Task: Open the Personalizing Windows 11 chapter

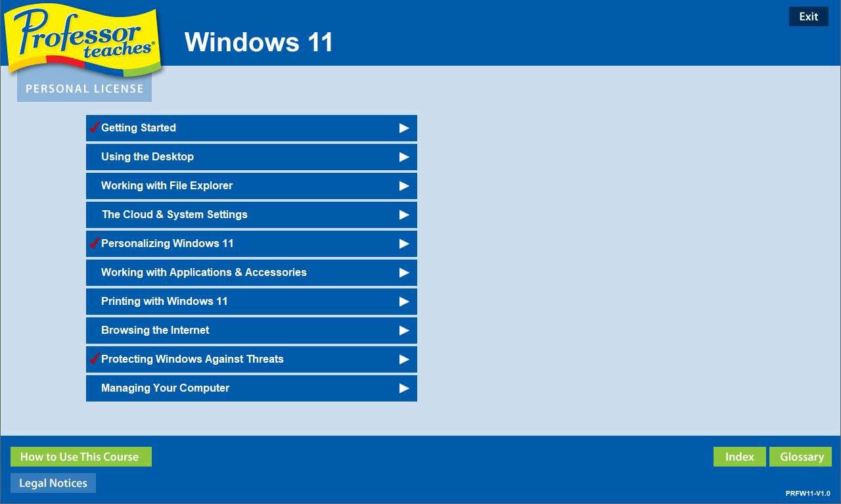Action: click(252, 244)
